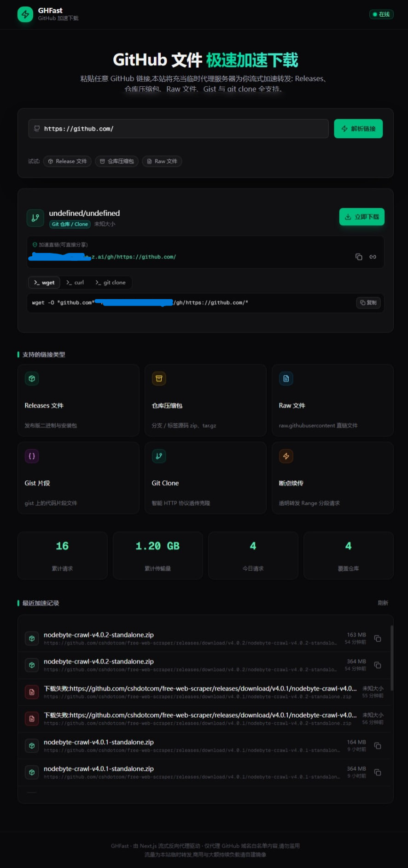Copy link of v4.0.1 zip 164 MB row
This screenshot has height=868, width=408.
(x=378, y=746)
